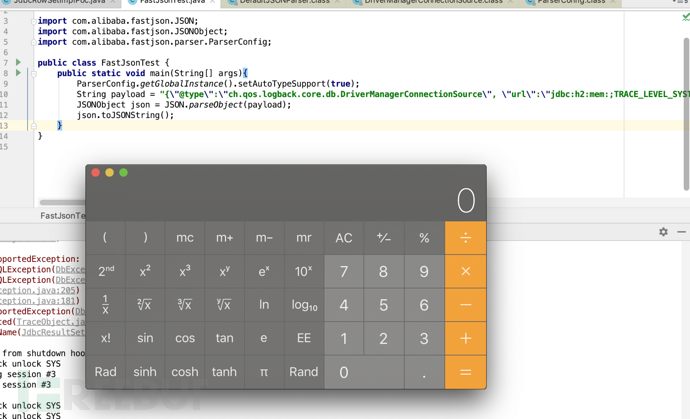Click digit 7 on Calculator
Viewport: 690px width, 419px height.
click(x=344, y=271)
